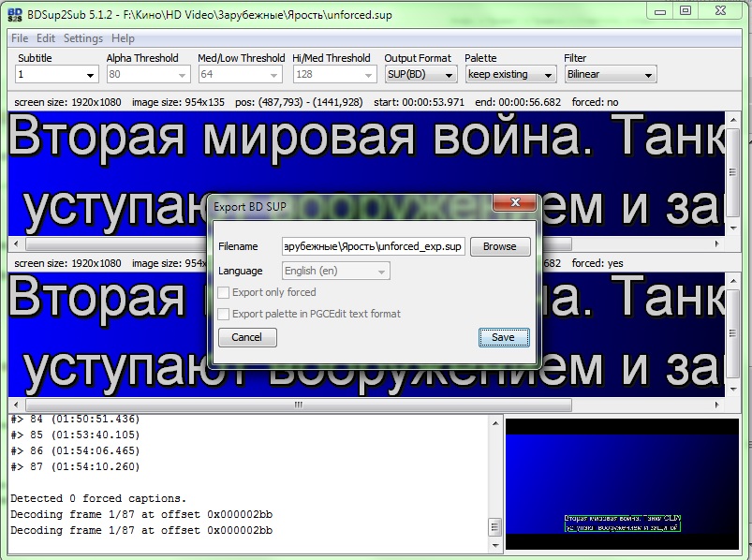Minimize the BDSup2Sub window
This screenshot has height=560, width=752.
660,11
